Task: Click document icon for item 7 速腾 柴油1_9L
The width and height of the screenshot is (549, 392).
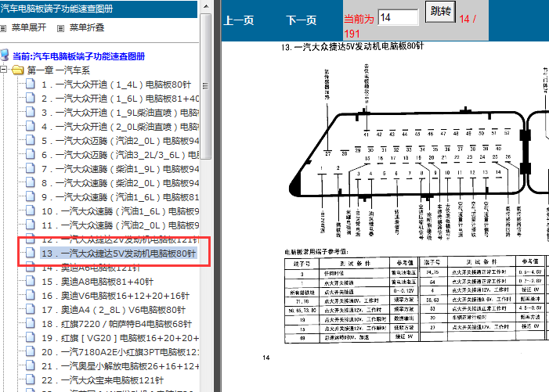Action: coord(31,168)
